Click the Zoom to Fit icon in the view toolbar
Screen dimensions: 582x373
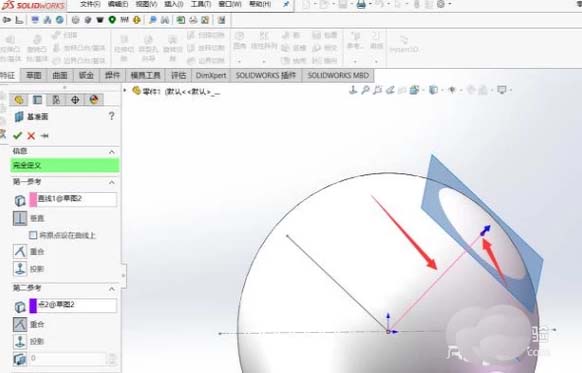(353, 90)
